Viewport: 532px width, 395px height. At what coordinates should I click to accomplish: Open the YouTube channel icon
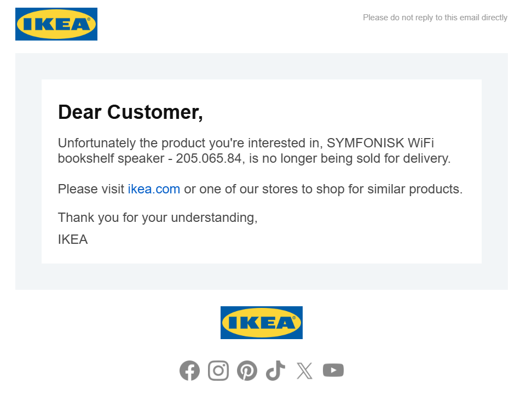click(x=333, y=371)
